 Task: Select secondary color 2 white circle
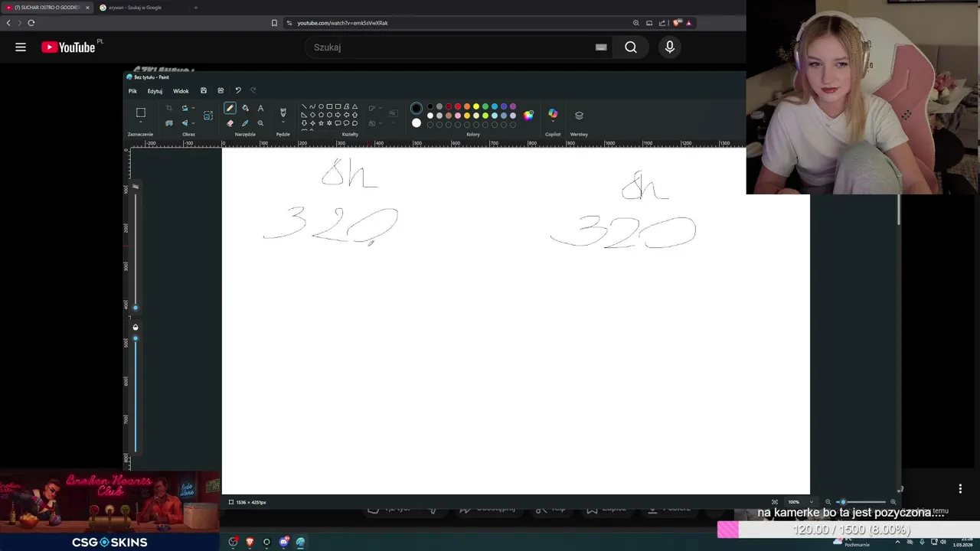click(416, 122)
